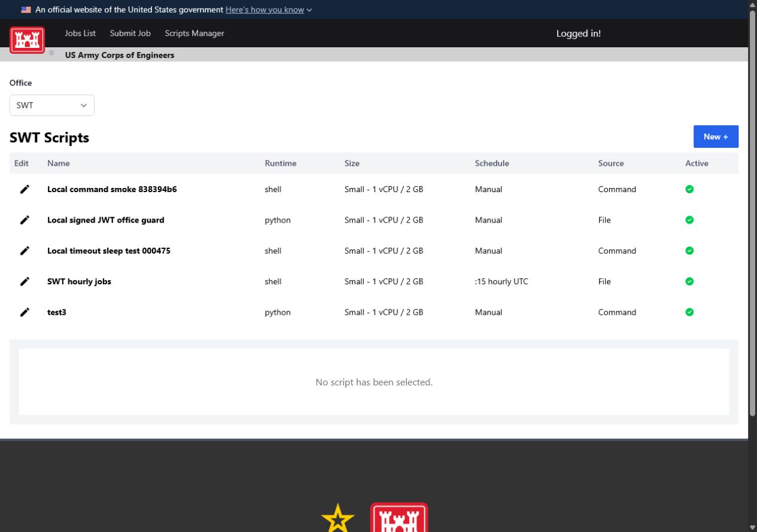Active green check for SWT hourly jobs
Image resolution: width=757 pixels, height=532 pixels.
pyautogui.click(x=689, y=281)
